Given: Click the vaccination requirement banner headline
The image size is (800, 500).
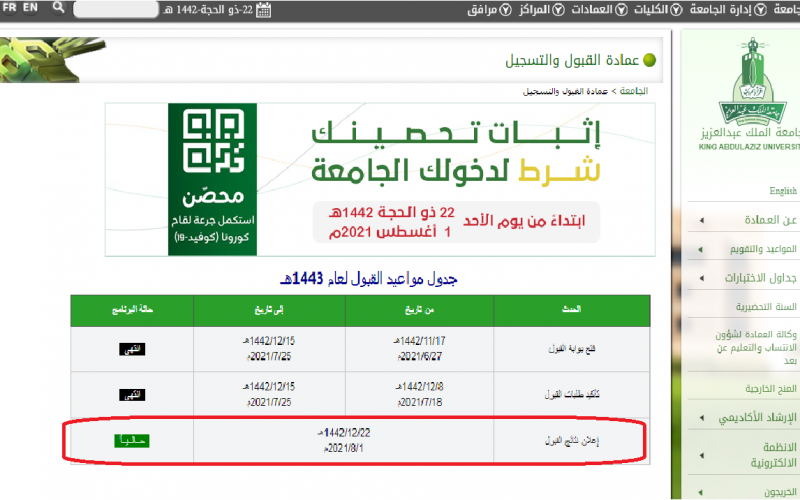Looking at the screenshot, I should [x=456, y=151].
